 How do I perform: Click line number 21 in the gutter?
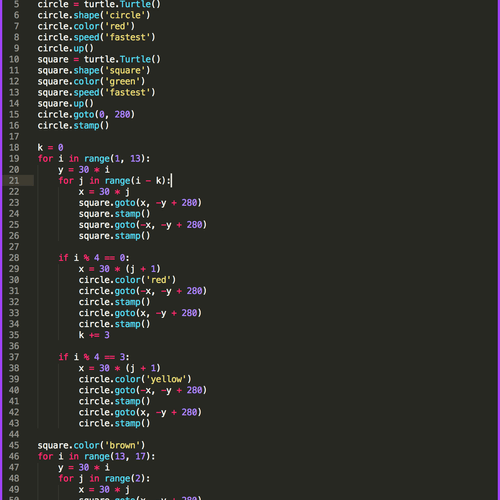(x=14, y=181)
